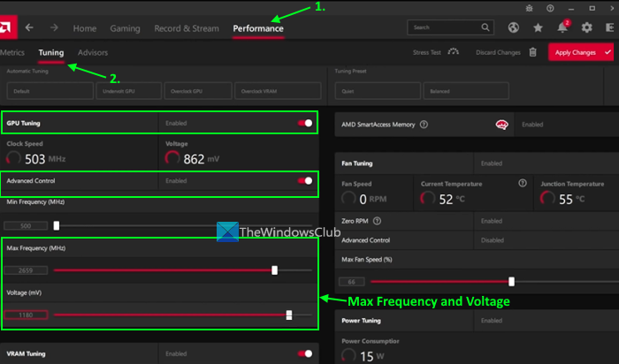Image resolution: width=619 pixels, height=364 pixels.
Task: Open the Advisors sub-tab
Action: tap(93, 53)
